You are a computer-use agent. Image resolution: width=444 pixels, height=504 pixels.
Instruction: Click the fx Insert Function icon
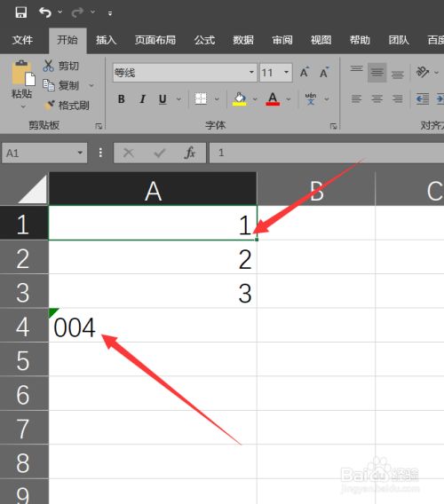point(190,153)
